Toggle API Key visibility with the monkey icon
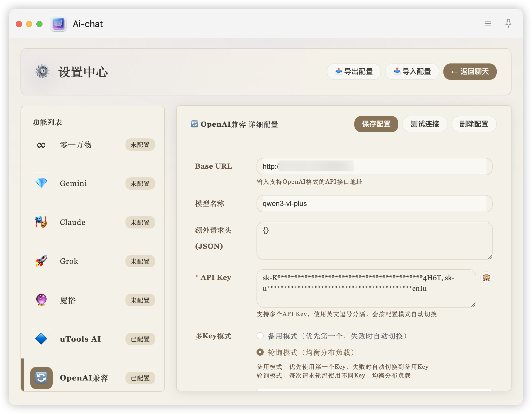 click(486, 278)
